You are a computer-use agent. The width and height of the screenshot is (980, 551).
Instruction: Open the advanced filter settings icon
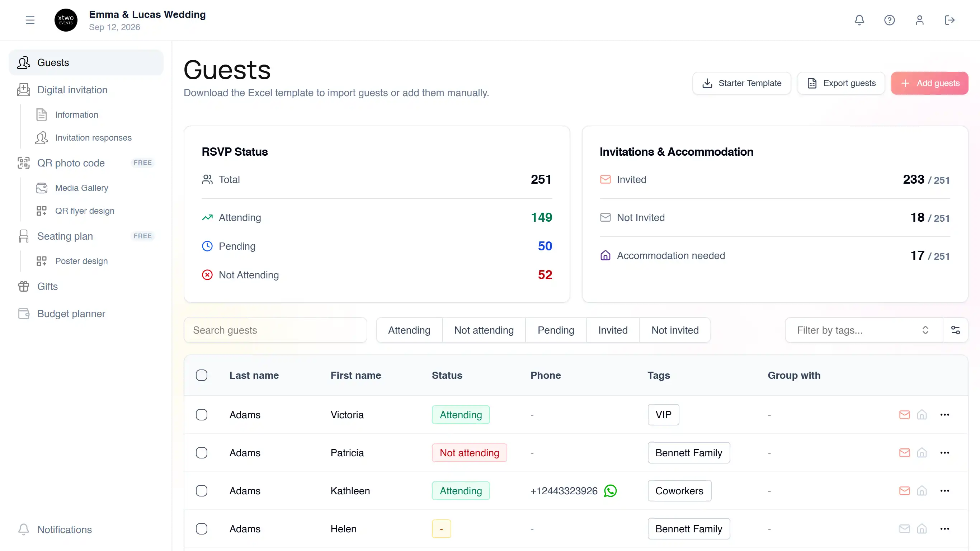click(955, 330)
